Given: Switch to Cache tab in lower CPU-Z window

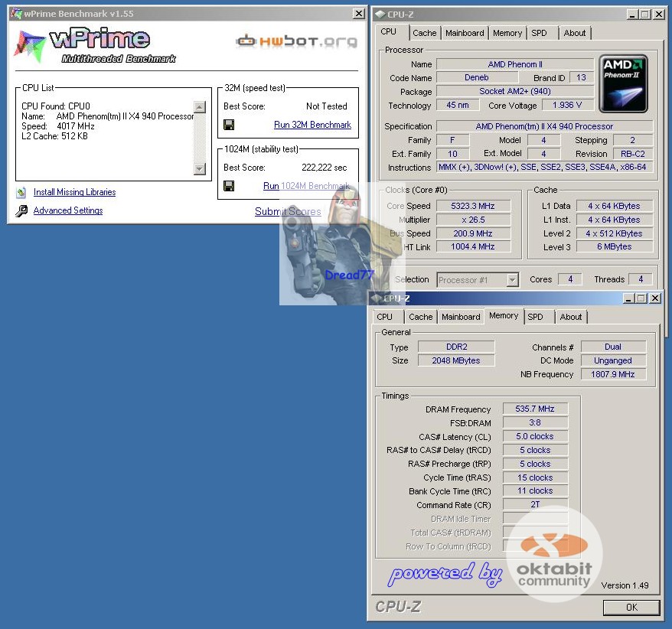Looking at the screenshot, I should pos(420,317).
